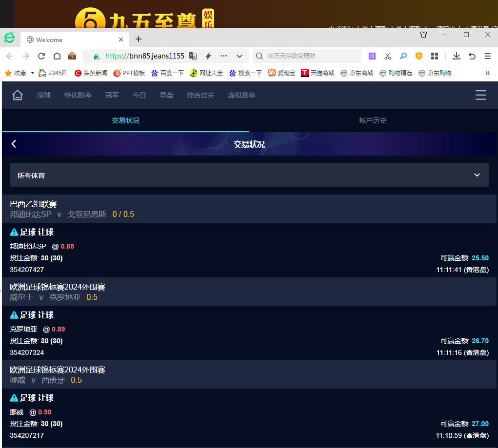Open the 天猫商城 bookmark
The image size is (498, 448).
click(318, 73)
